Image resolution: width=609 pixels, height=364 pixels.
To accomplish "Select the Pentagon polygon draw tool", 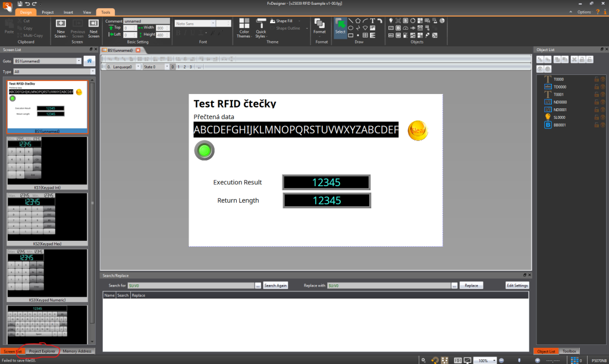I will (358, 21).
